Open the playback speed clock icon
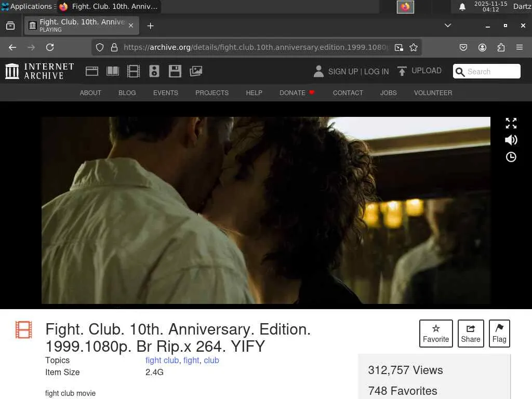The height and width of the screenshot is (399, 532). (511, 157)
